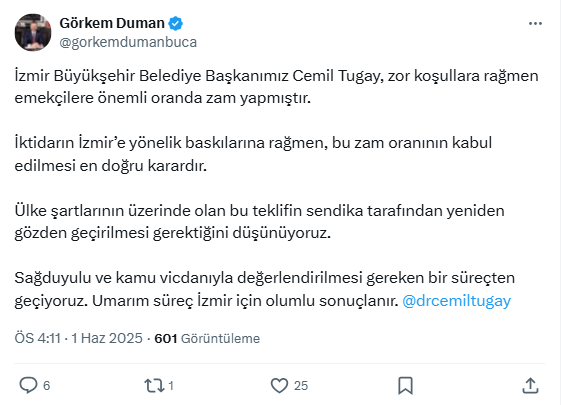Click the 1 Haz 2025 date
The height and width of the screenshot is (405, 561).
[107, 338]
